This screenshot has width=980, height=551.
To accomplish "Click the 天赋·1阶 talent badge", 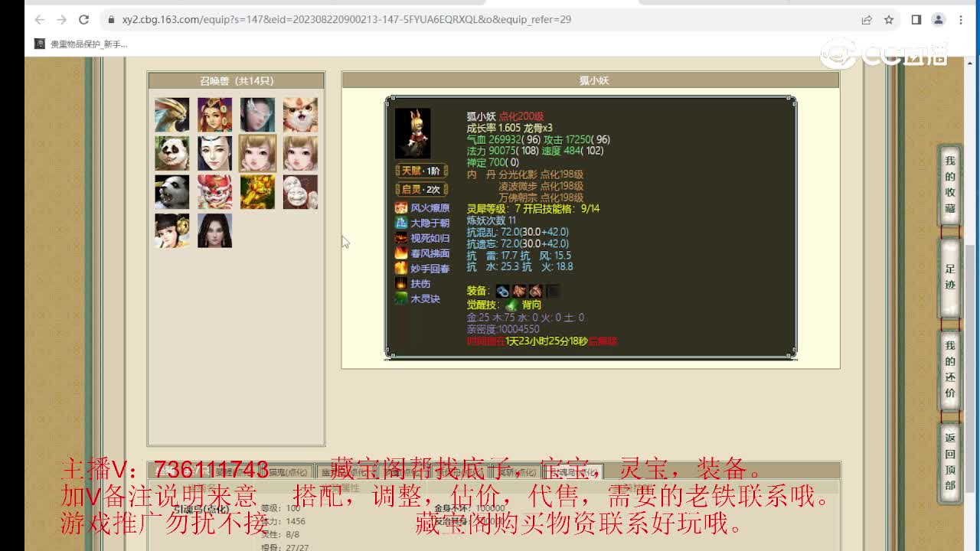I will click(421, 171).
